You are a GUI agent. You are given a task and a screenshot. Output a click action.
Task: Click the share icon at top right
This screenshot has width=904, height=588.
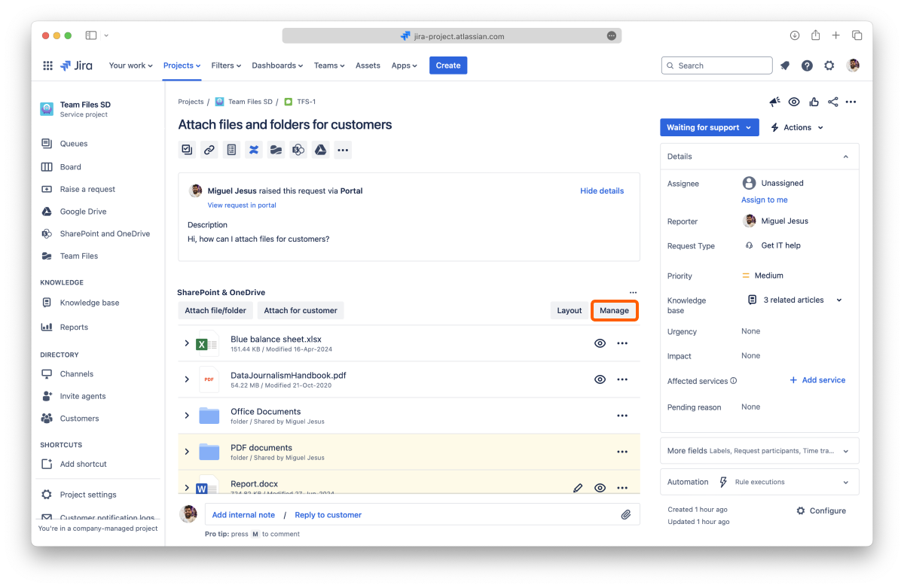tap(832, 102)
